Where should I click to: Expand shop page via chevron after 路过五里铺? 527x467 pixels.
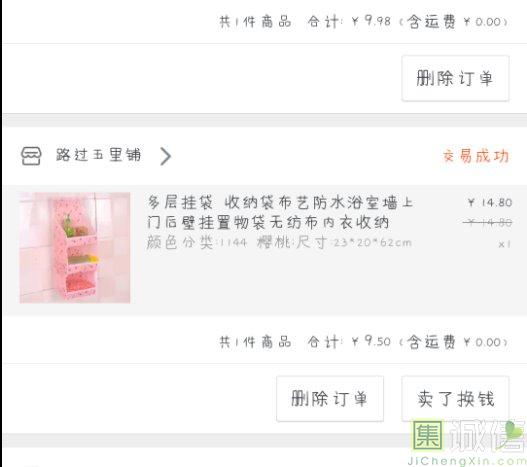click(166, 156)
